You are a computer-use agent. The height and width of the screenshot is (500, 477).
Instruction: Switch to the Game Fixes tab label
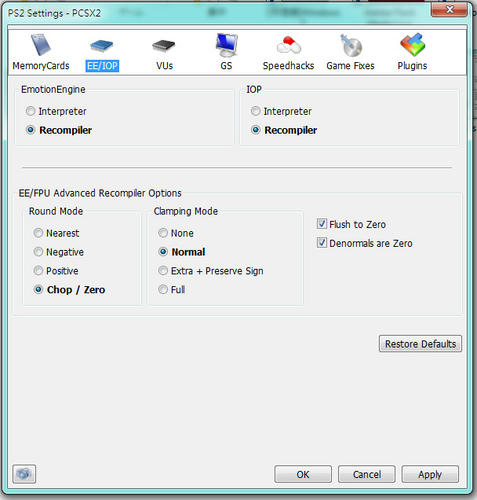coord(350,66)
